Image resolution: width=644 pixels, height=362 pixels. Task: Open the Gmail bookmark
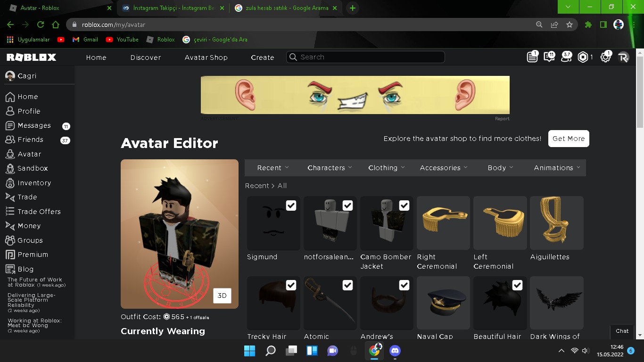(85, 40)
